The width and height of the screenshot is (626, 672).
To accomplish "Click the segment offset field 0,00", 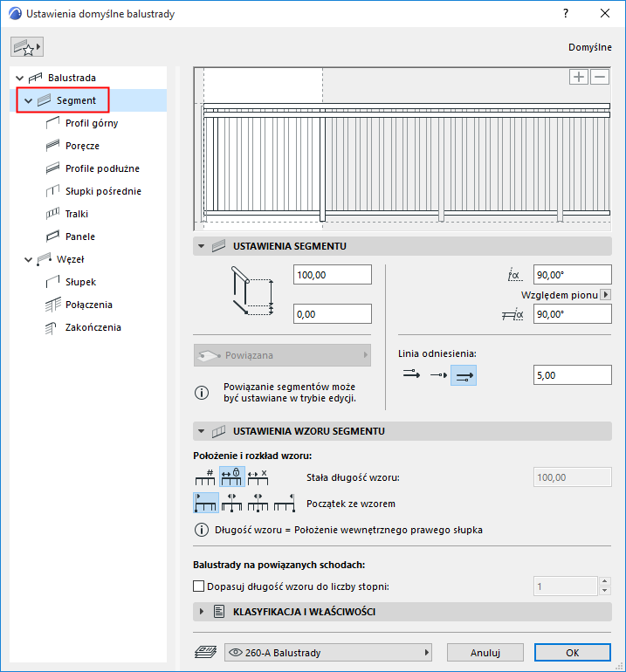I will coord(333,314).
